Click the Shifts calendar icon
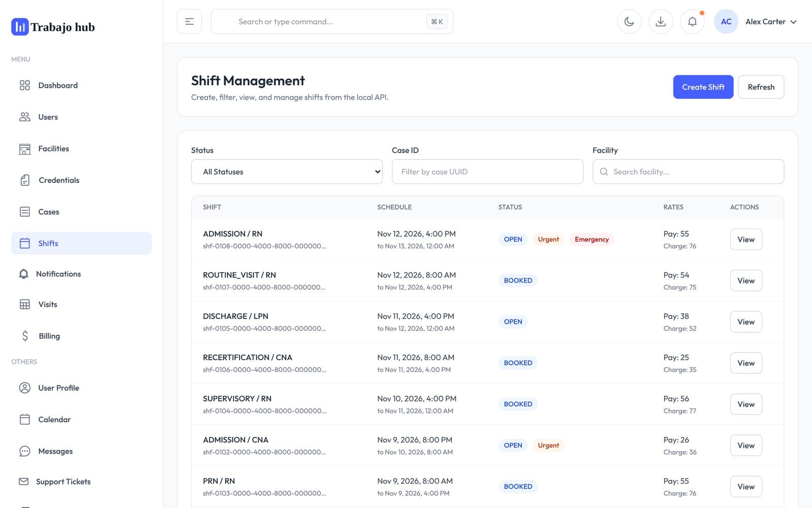This screenshot has width=812, height=508. point(24,243)
